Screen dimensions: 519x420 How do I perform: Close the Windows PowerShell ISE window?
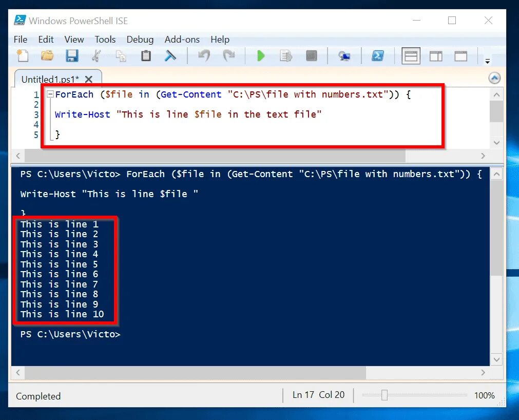point(488,21)
